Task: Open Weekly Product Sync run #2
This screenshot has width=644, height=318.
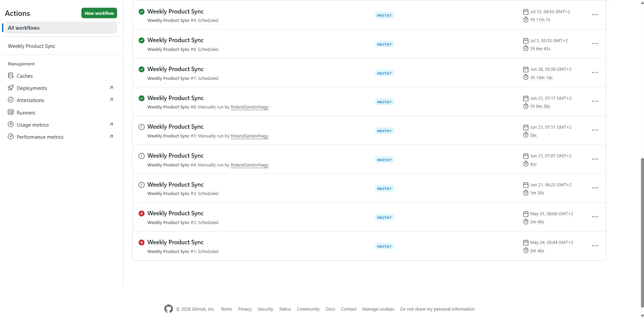Action: 175,213
